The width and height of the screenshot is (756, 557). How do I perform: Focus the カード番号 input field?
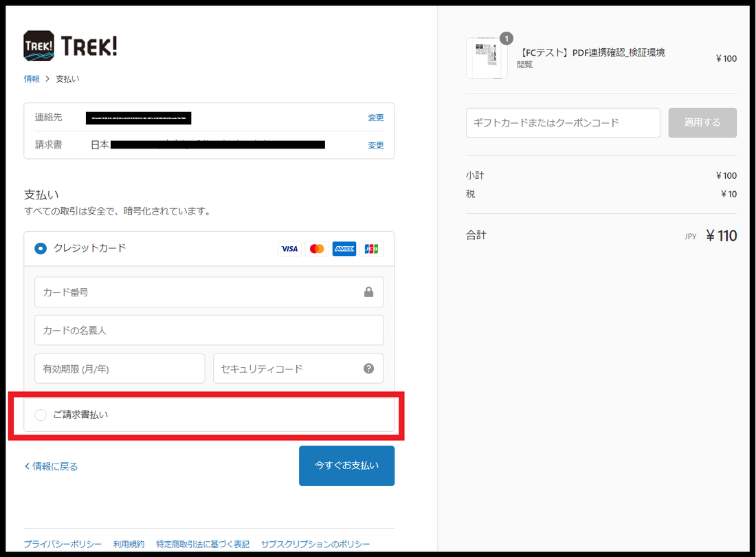(x=209, y=292)
